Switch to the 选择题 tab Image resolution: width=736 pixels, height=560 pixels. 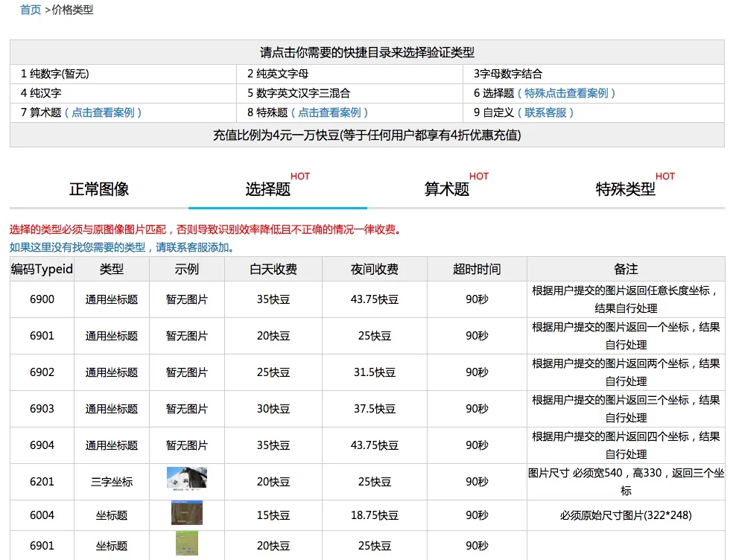coord(268,189)
